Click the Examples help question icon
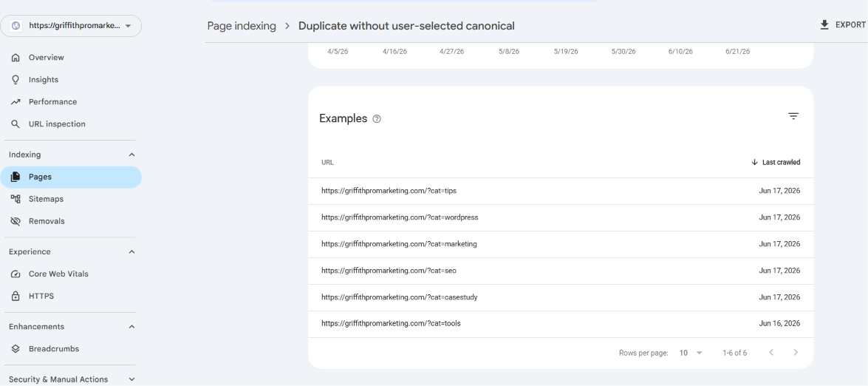 377,118
